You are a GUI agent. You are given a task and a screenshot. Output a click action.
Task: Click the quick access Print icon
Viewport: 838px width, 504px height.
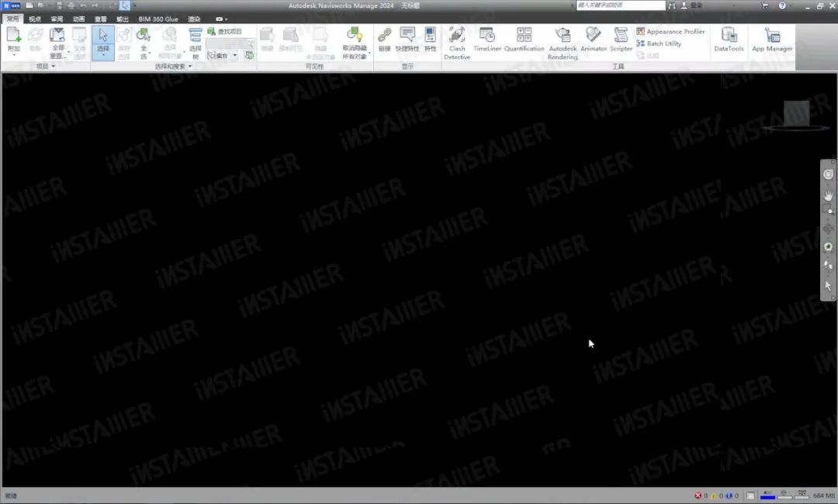coord(71,5)
